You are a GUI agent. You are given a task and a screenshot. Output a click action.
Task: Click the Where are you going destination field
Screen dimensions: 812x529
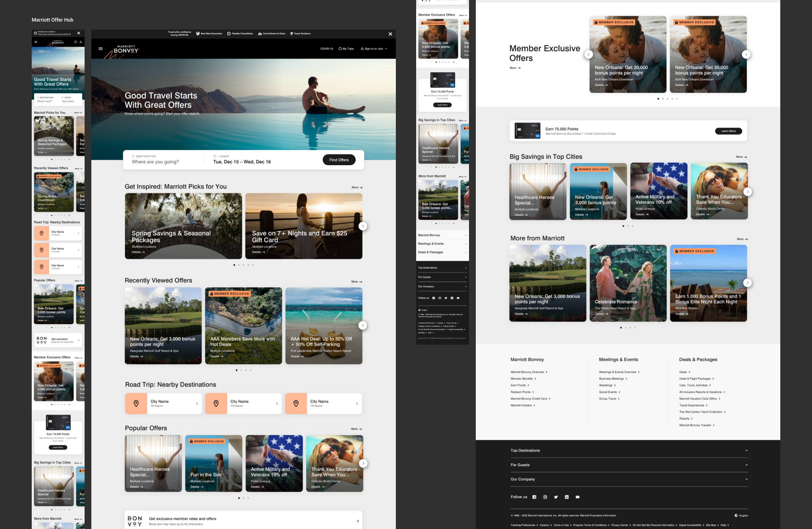point(155,162)
